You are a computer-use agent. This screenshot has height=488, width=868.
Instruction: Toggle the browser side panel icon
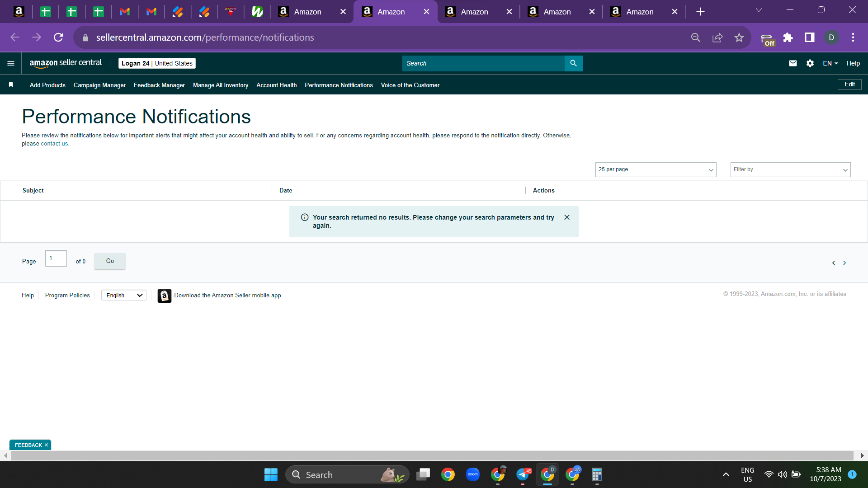pos(810,38)
